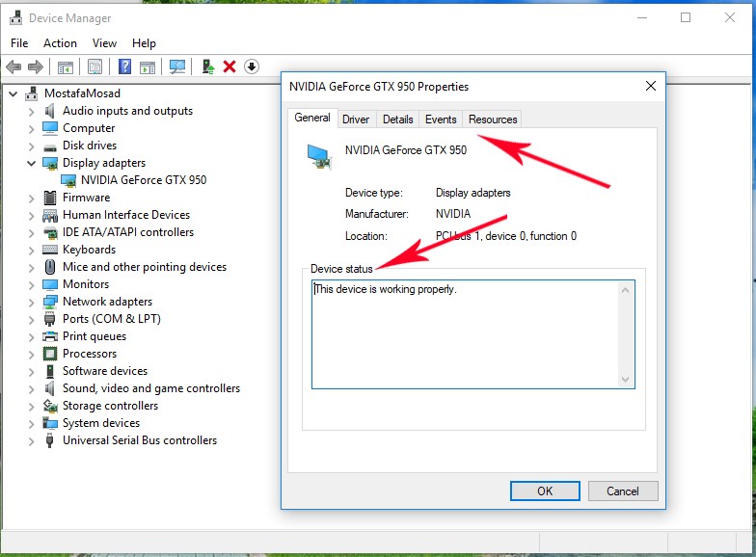Expand the Monitors category

[31, 285]
